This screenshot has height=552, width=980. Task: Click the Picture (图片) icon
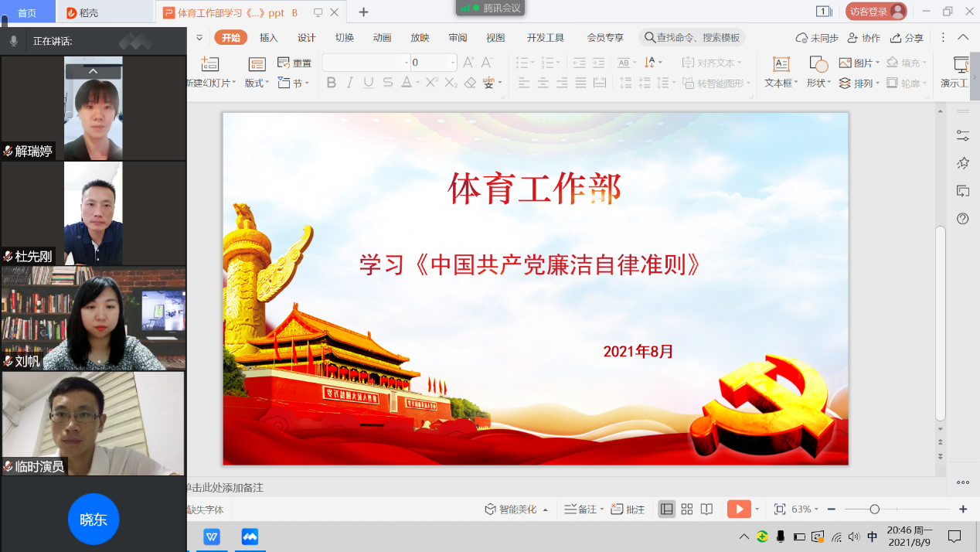click(x=846, y=63)
